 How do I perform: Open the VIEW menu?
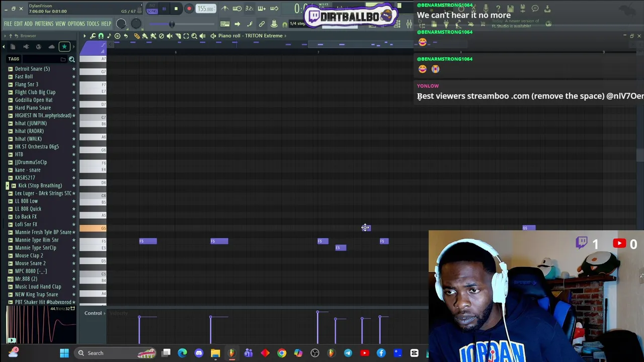tap(60, 24)
